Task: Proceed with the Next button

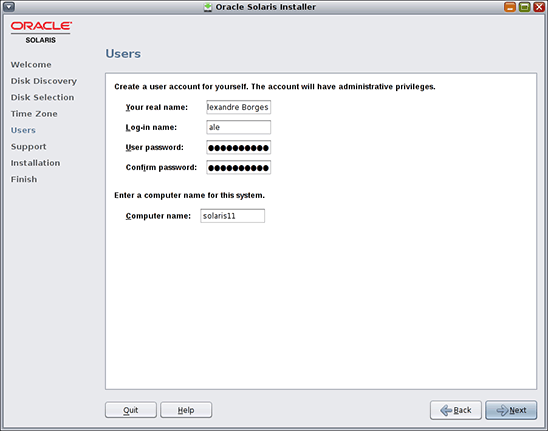Action: (511, 410)
